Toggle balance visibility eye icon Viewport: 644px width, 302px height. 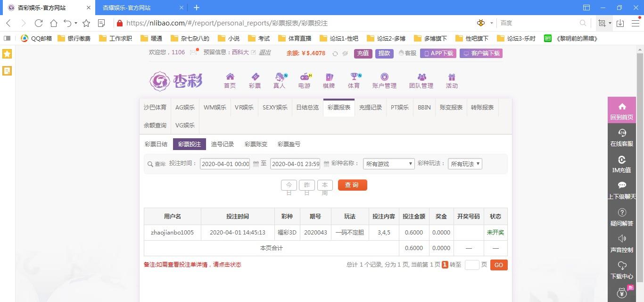345,53
